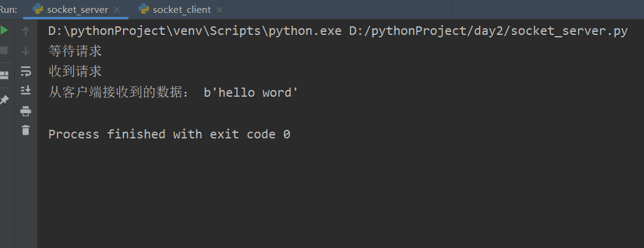Image resolution: width=644 pixels, height=248 pixels.
Task: Clear all console output with trash icon
Action: point(26,130)
